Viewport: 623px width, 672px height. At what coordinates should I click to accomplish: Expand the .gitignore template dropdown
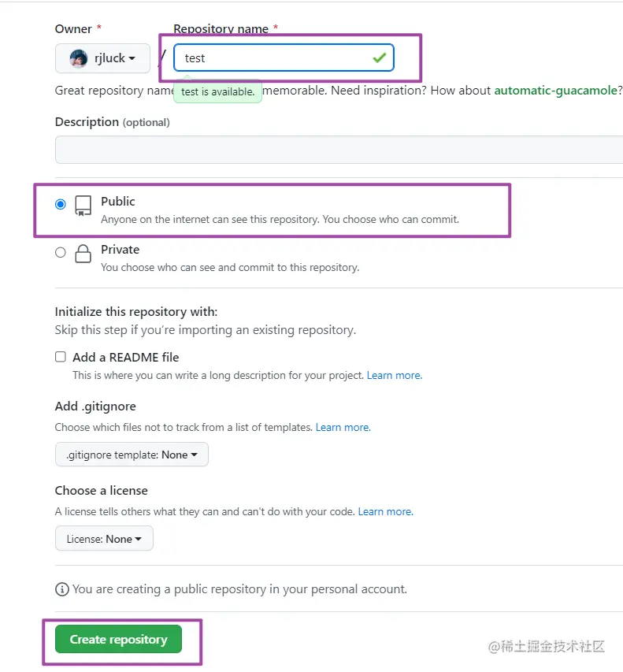(x=132, y=455)
